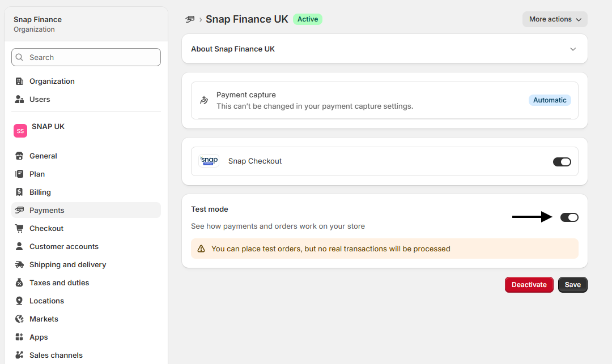Click the Payment capture label
This screenshot has width=612, height=364.
pyautogui.click(x=246, y=95)
